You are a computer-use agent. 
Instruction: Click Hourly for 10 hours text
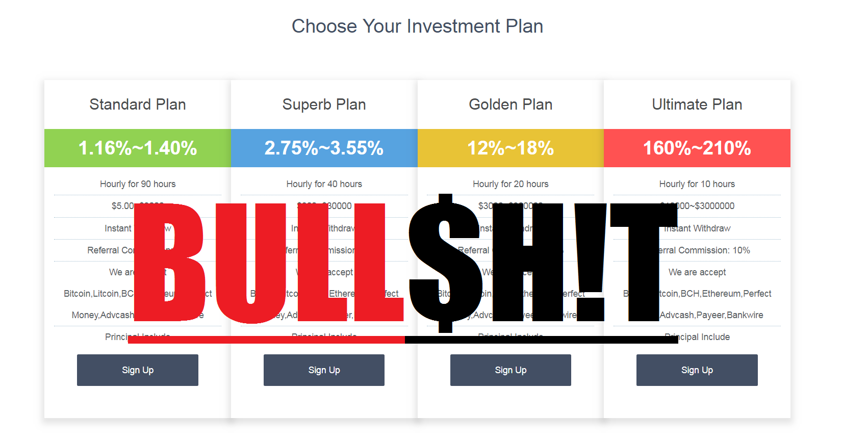click(x=697, y=184)
